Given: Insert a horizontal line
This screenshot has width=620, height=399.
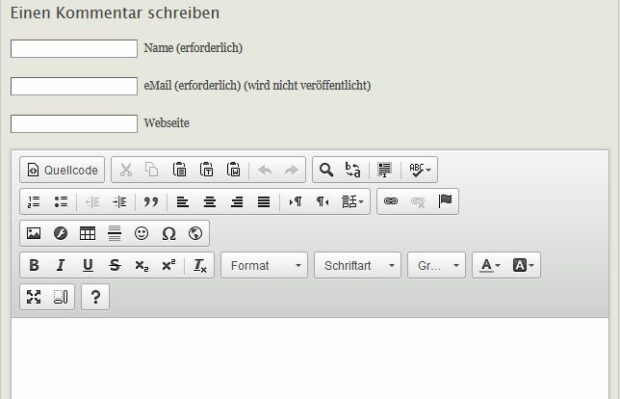Looking at the screenshot, I should pyautogui.click(x=115, y=233).
